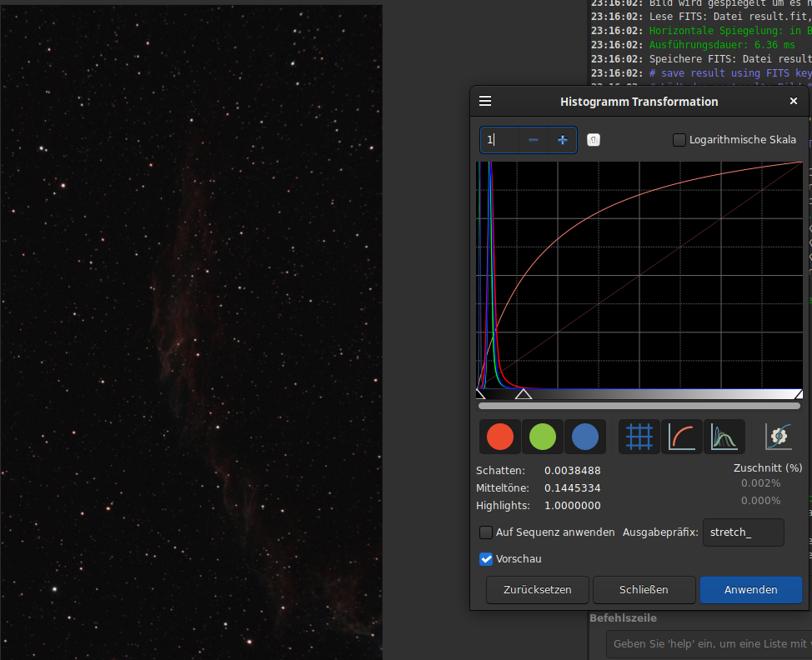812x660 pixels.
Task: Decrease histogram zoom with minus button
Action: coord(534,140)
